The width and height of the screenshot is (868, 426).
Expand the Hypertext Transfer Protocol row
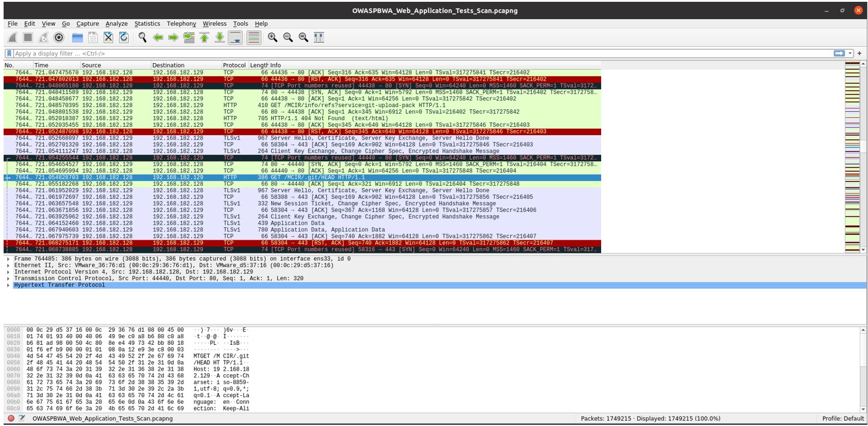9,285
